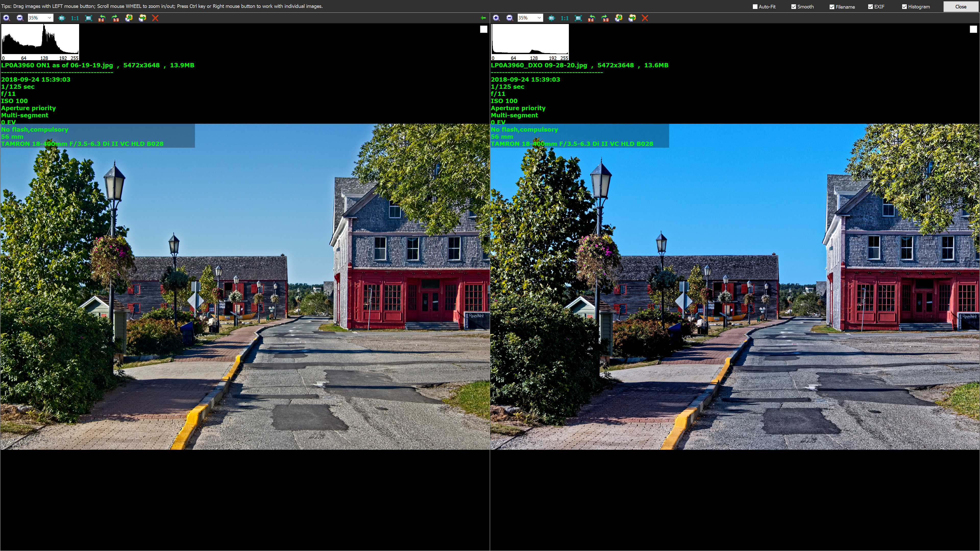This screenshot has width=980, height=551.
Task: Zoom out on the right image
Action: click(509, 18)
